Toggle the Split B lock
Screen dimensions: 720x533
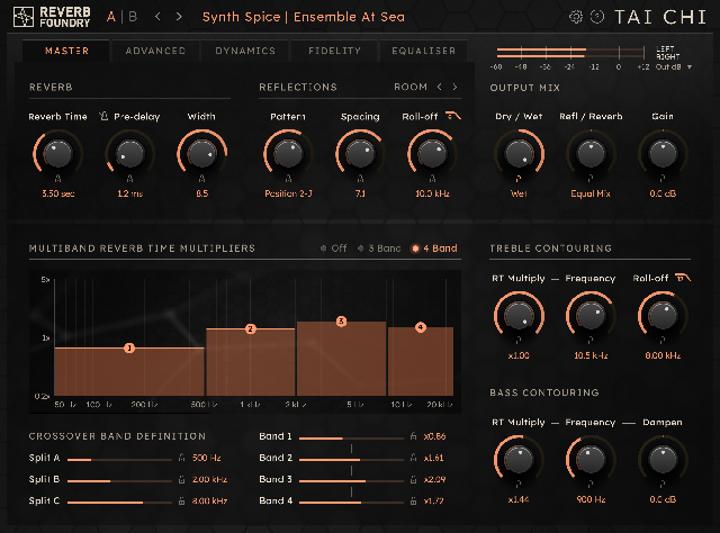click(182, 479)
